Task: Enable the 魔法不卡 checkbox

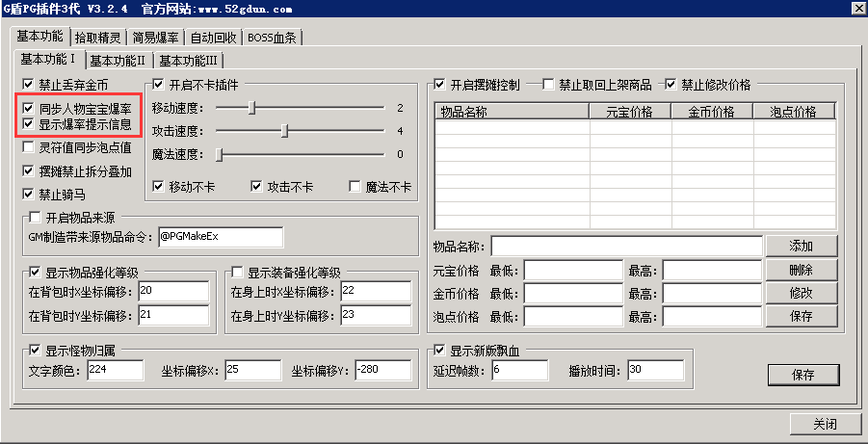Action: 355,187
